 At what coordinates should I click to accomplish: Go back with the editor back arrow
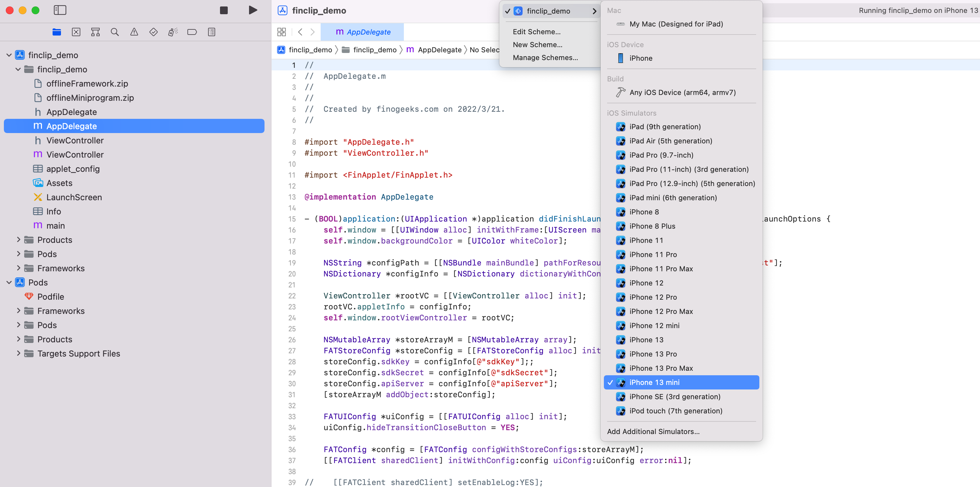[300, 32]
